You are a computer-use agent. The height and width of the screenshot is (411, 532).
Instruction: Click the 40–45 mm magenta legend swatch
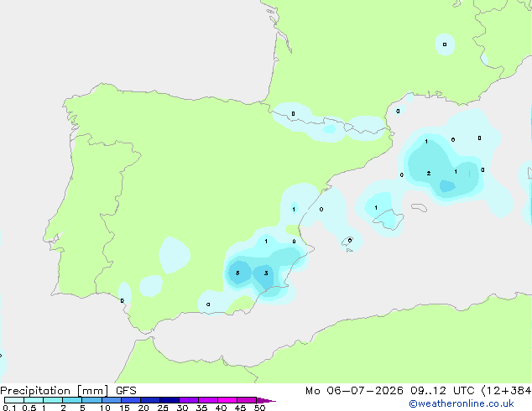[227, 400]
